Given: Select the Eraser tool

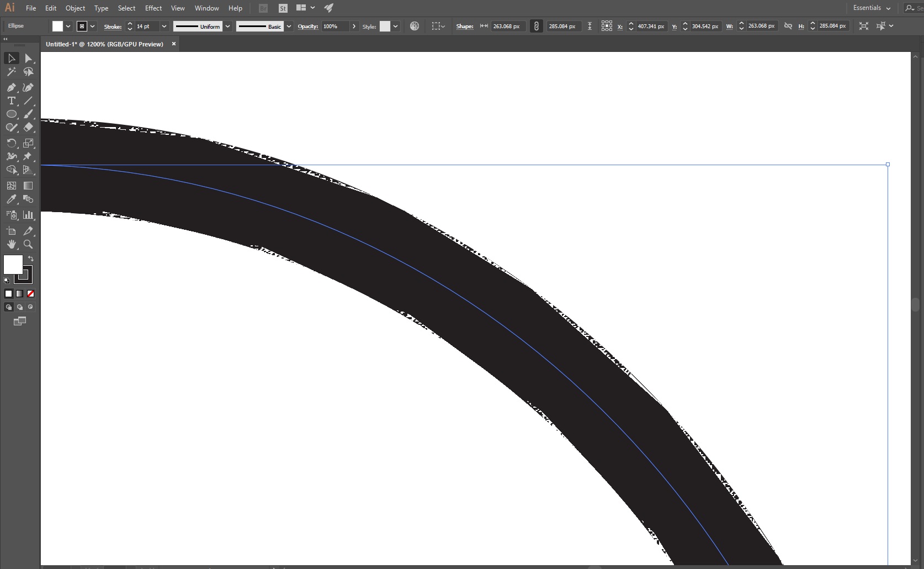Looking at the screenshot, I should point(28,127).
